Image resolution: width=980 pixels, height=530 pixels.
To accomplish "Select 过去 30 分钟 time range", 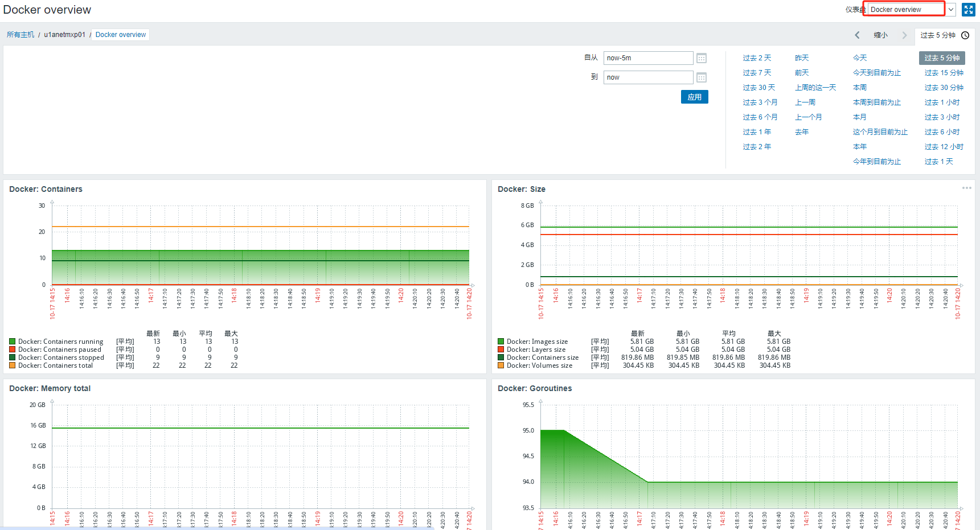I will pyautogui.click(x=944, y=88).
